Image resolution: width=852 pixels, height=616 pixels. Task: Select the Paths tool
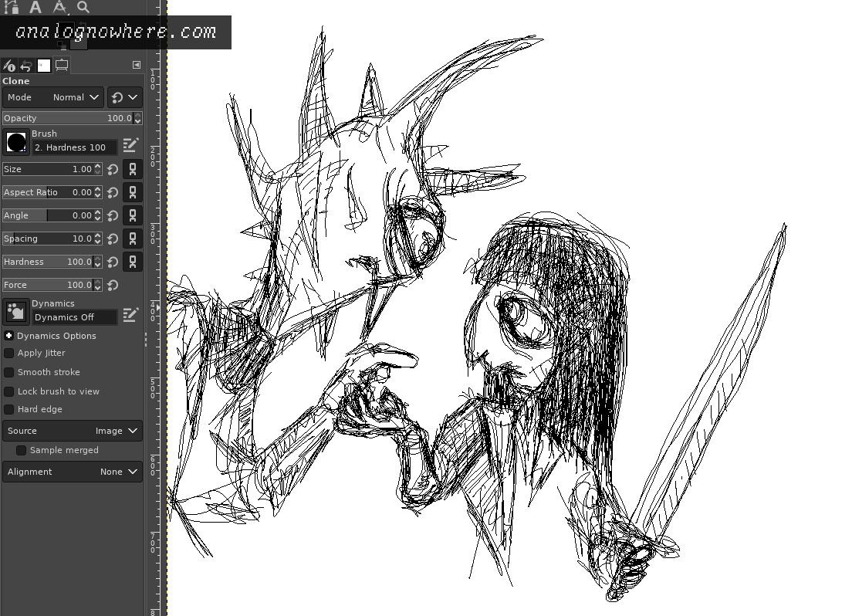click(11, 8)
